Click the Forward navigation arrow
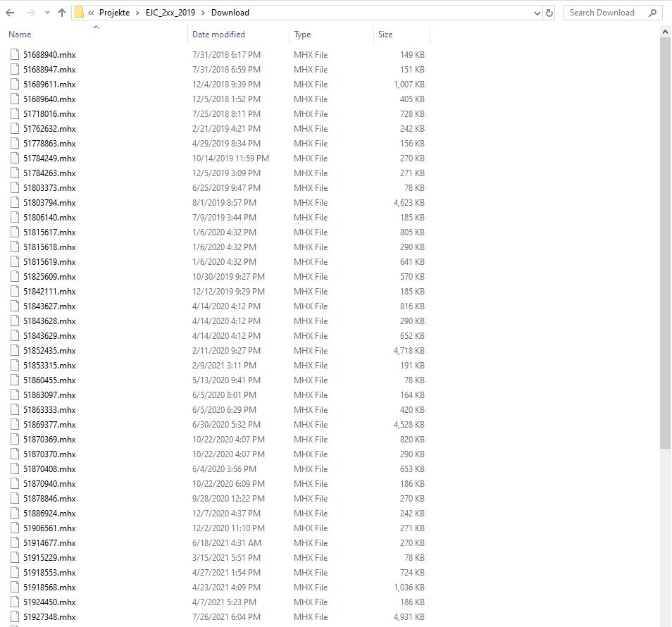 pyautogui.click(x=31, y=13)
